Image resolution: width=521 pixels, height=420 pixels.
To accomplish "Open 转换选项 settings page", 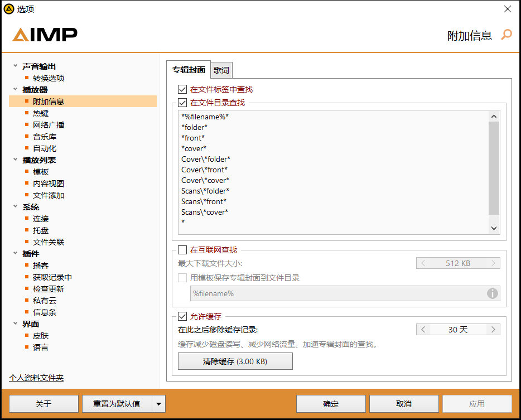I will pos(49,78).
